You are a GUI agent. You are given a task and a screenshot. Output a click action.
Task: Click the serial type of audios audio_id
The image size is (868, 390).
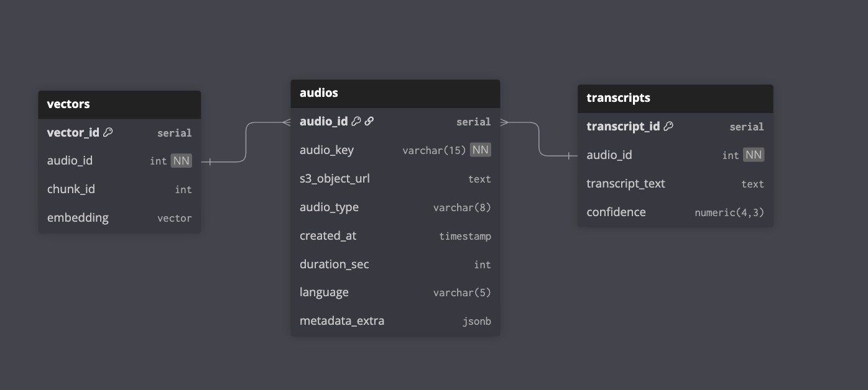(474, 122)
